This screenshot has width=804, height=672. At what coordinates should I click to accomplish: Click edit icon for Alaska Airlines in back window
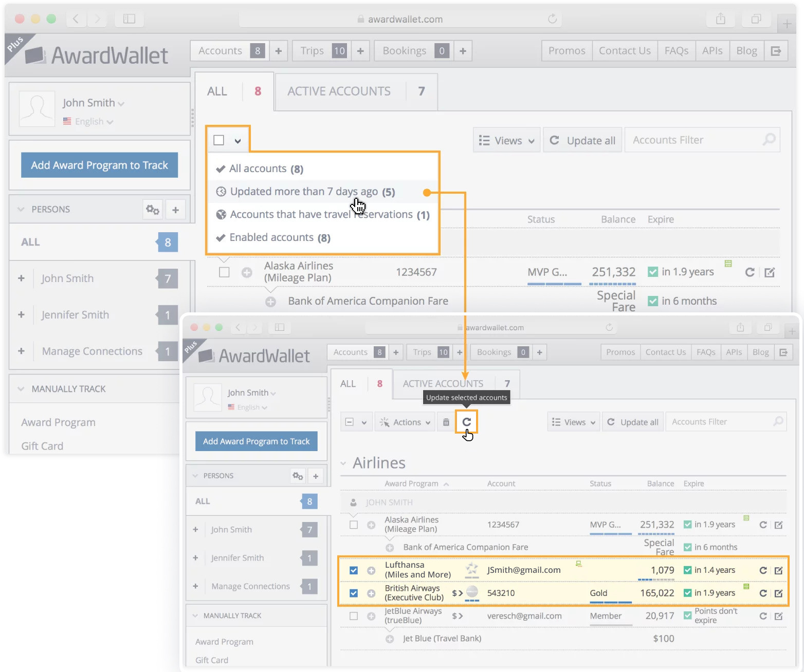[770, 272]
